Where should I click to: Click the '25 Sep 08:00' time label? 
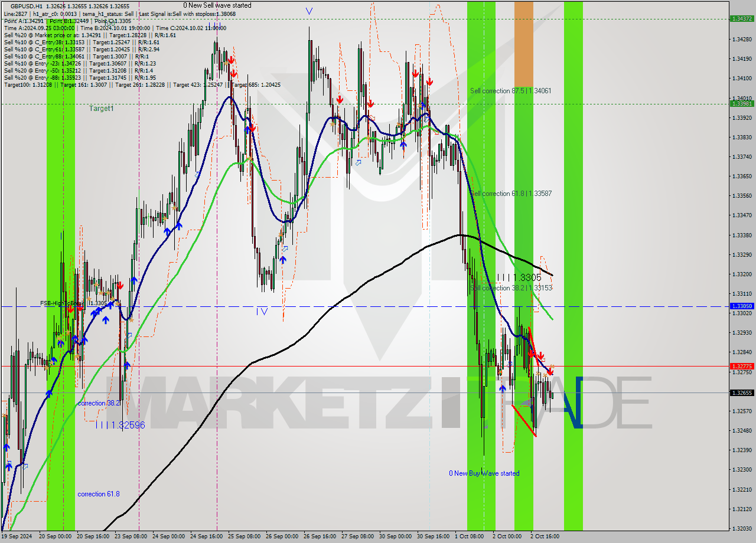pos(245,537)
